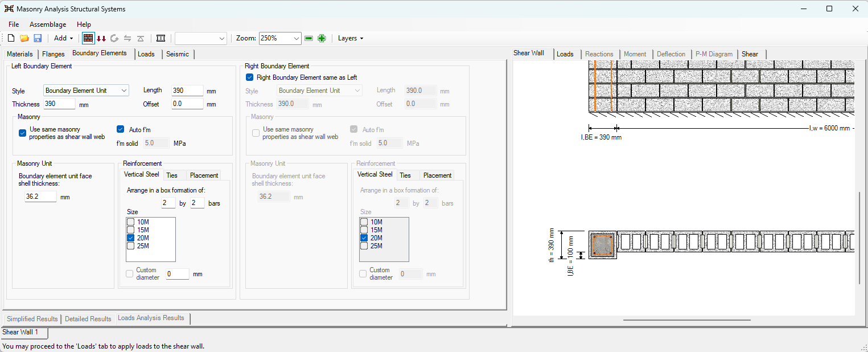This screenshot has width=868, height=352.
Task: Click the red downward arrows loads icon
Action: (101, 38)
